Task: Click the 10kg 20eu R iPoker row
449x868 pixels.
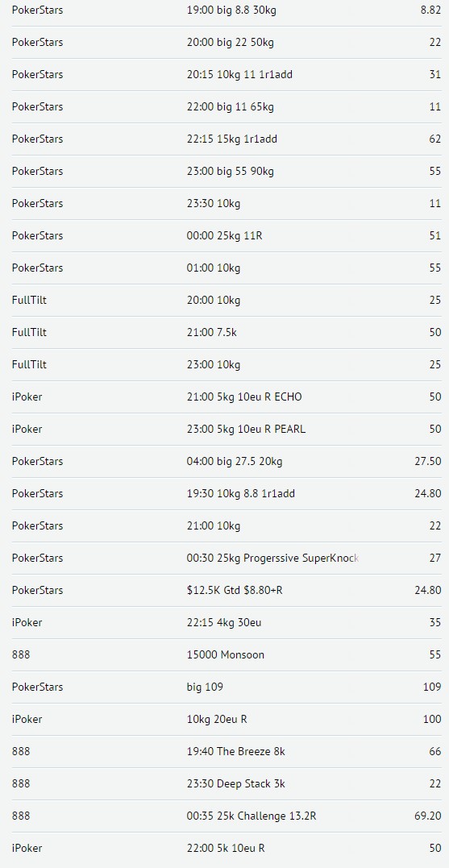Action: pos(224,719)
